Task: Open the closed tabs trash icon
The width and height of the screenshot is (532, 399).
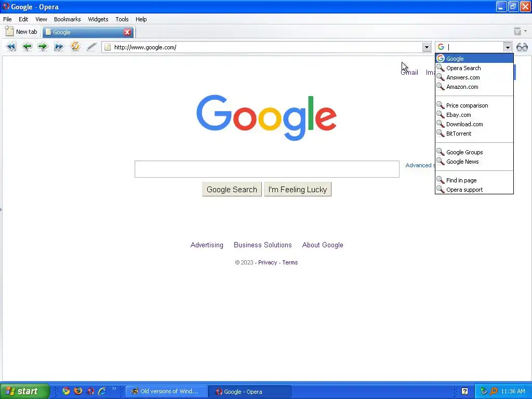Action: tap(517, 31)
